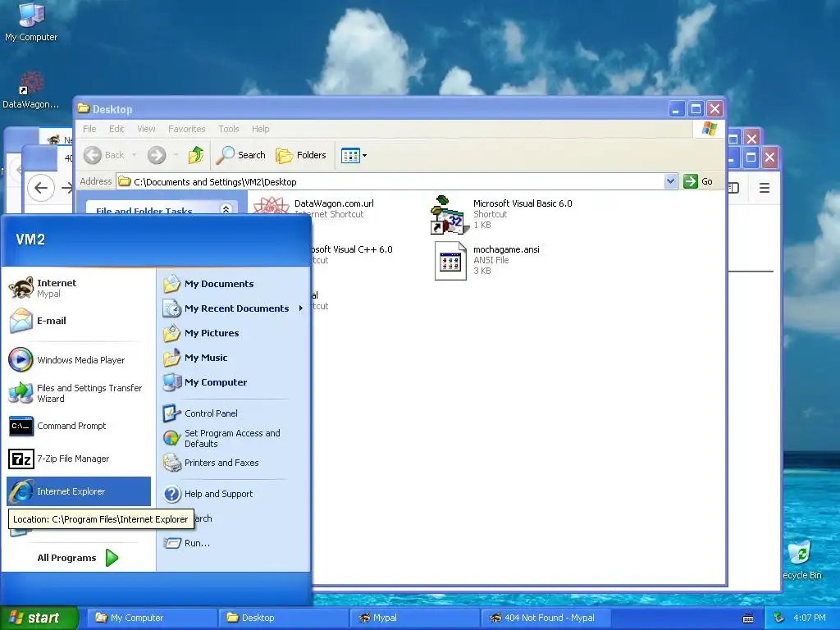The width and height of the screenshot is (840, 630).
Task: Open Help menu in Desktop window
Action: tap(260, 129)
